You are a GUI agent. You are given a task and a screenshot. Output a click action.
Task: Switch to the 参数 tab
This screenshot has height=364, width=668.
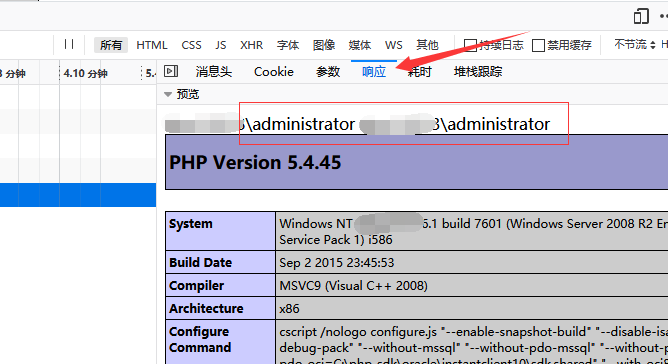pyautogui.click(x=328, y=72)
